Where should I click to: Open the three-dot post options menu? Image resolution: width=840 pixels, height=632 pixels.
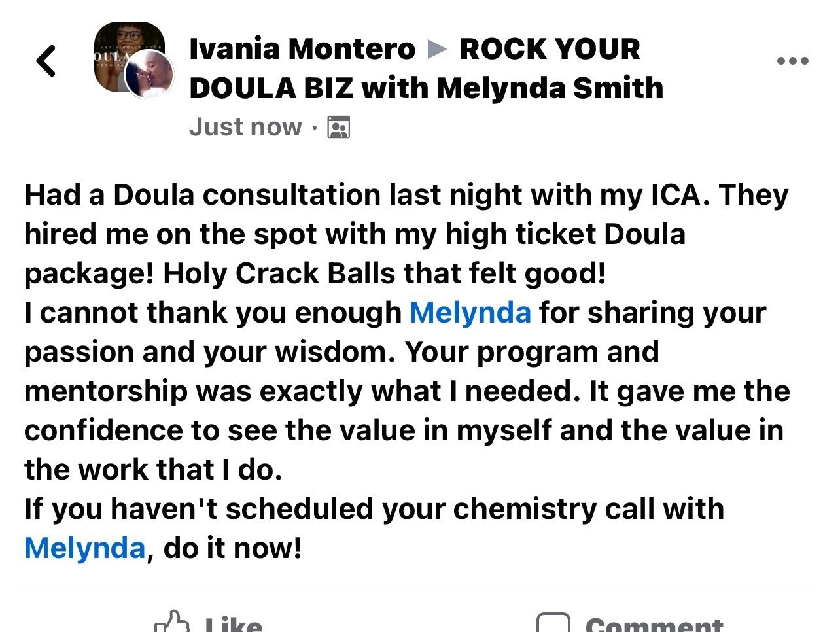tap(792, 61)
